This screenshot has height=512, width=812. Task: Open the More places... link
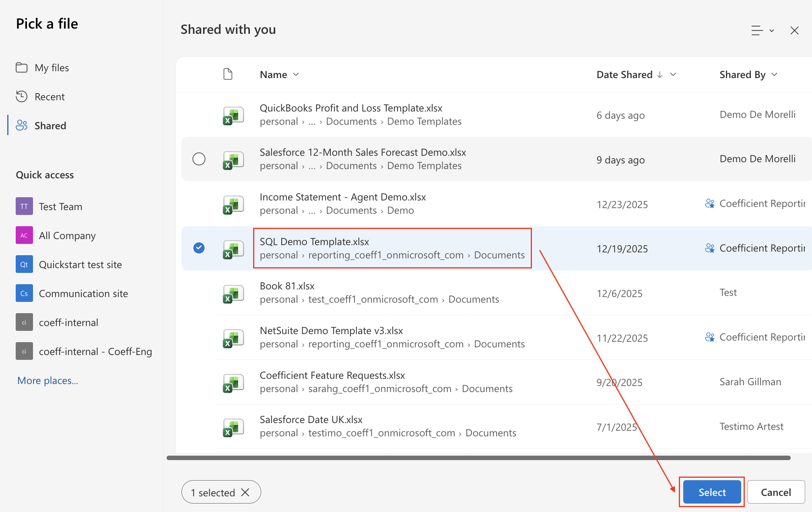(x=47, y=380)
